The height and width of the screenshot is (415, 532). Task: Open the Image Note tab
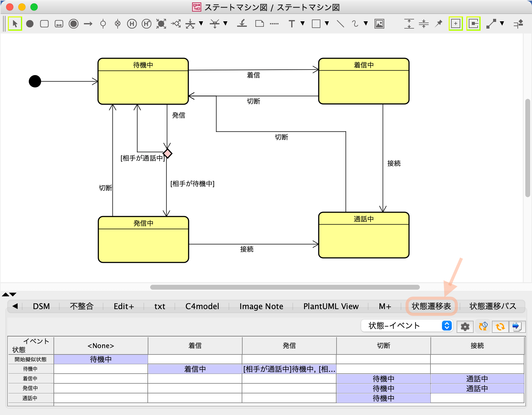(x=261, y=306)
